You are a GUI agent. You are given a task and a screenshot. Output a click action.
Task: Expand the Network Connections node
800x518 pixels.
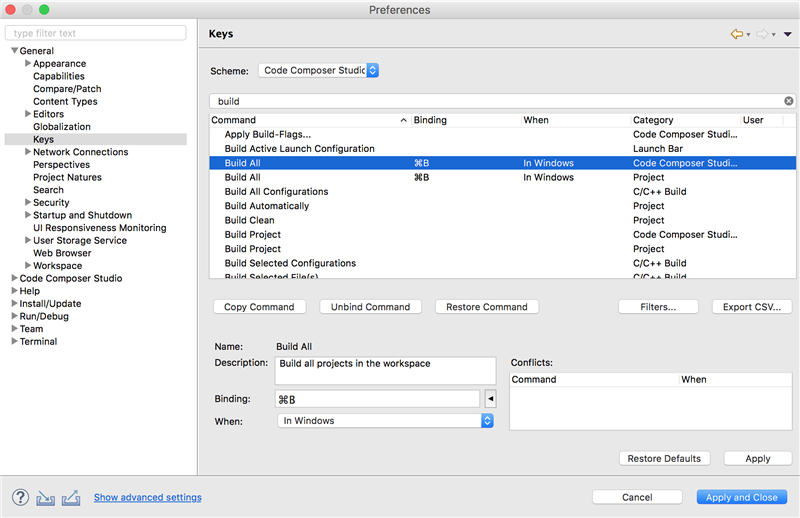[28, 152]
